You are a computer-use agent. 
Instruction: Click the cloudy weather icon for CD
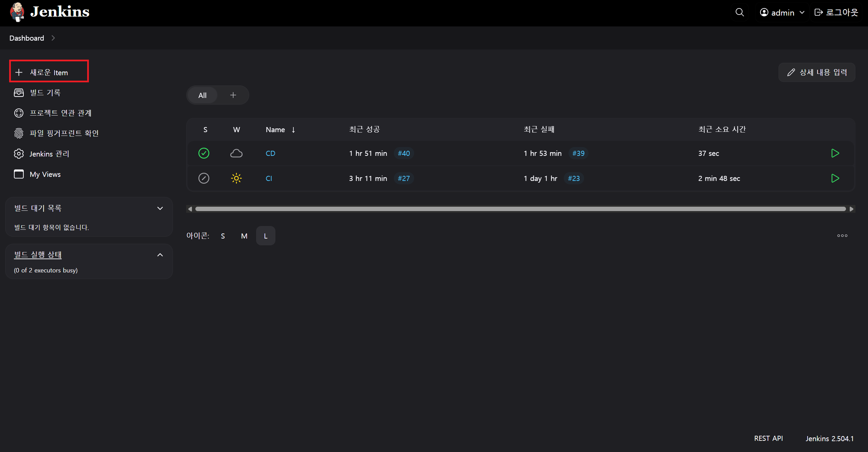(236, 153)
